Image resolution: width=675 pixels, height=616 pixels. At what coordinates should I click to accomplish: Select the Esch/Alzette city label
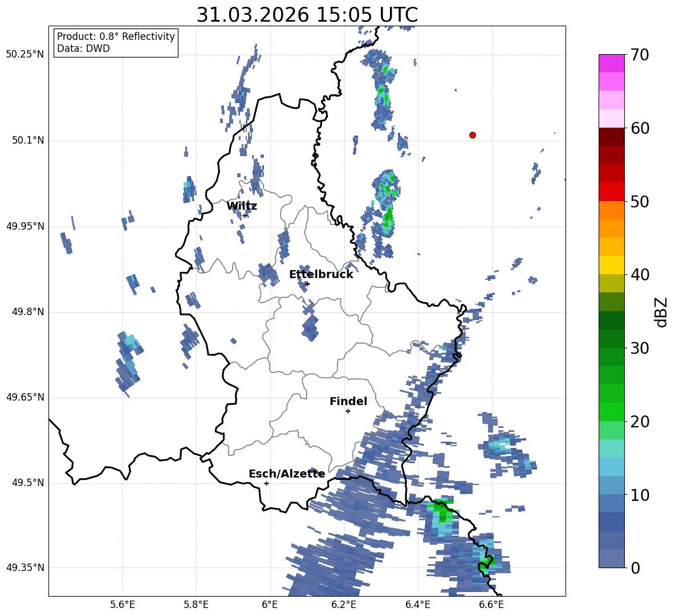(x=287, y=474)
